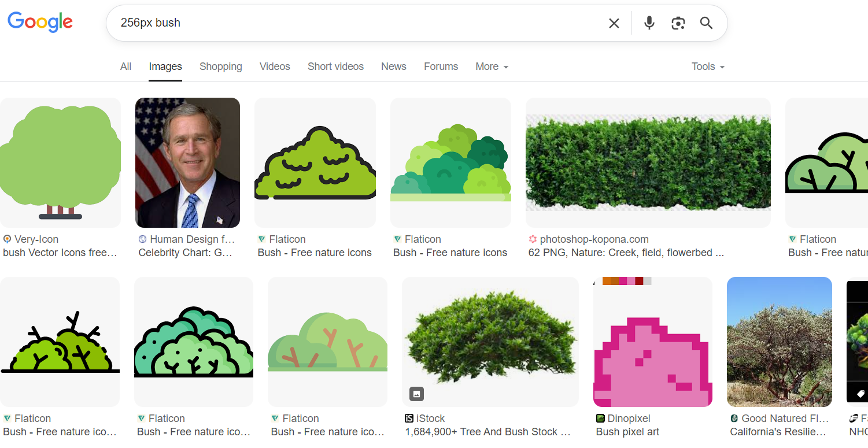Click the 'Dinopixel' source name
The image size is (868, 448).
(629, 418)
